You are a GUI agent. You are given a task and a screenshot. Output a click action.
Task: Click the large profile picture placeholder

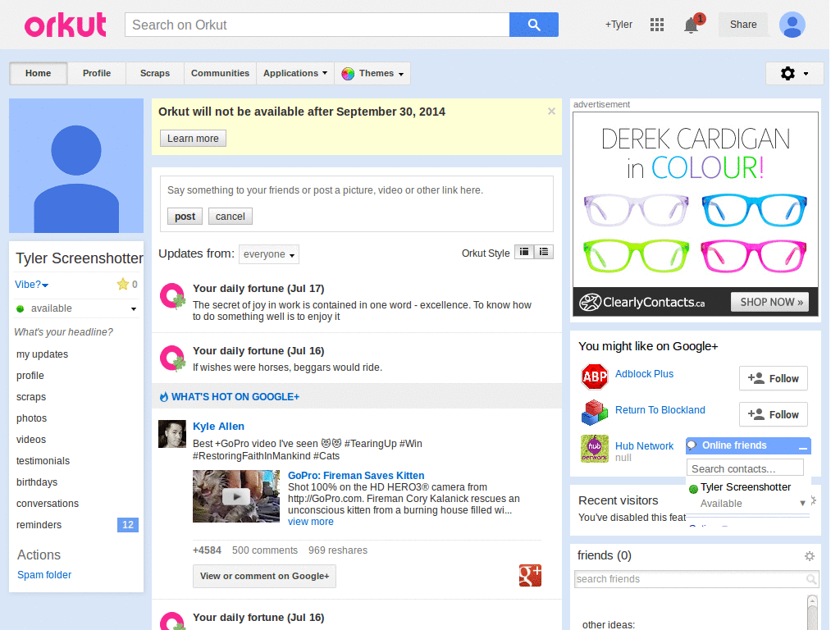click(x=76, y=166)
